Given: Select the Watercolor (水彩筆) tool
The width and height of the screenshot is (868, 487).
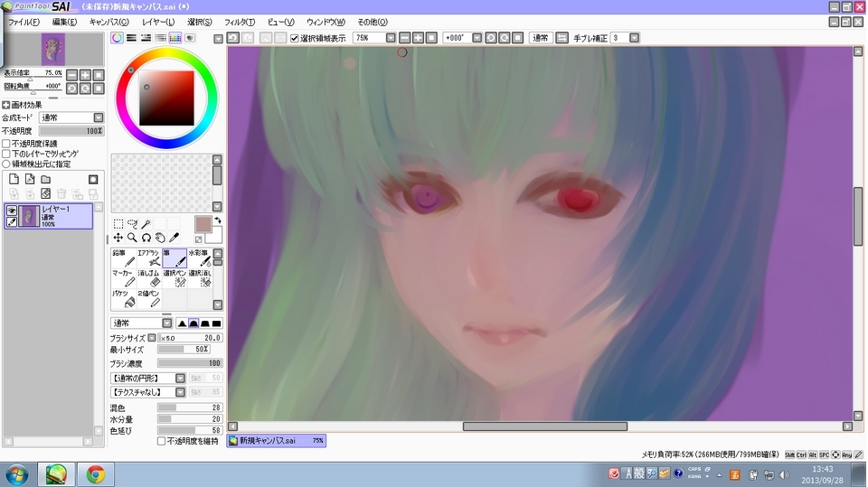Looking at the screenshot, I should point(199,258).
